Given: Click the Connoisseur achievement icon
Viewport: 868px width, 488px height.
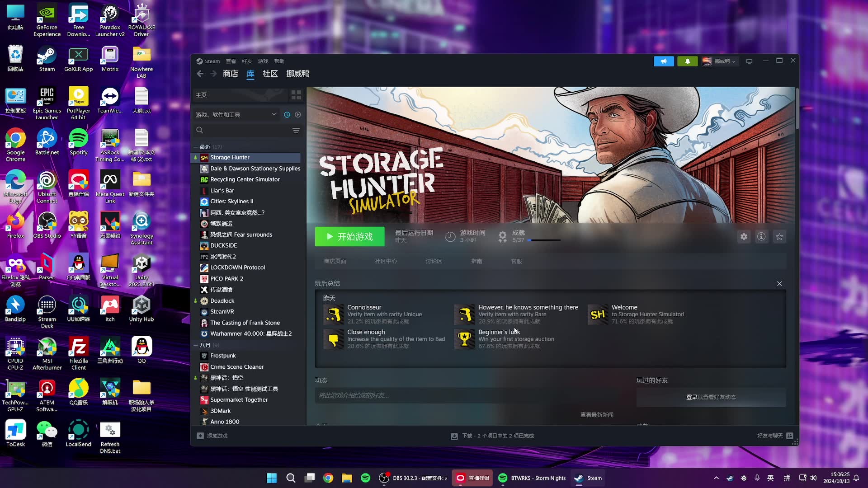Looking at the screenshot, I should coord(333,314).
